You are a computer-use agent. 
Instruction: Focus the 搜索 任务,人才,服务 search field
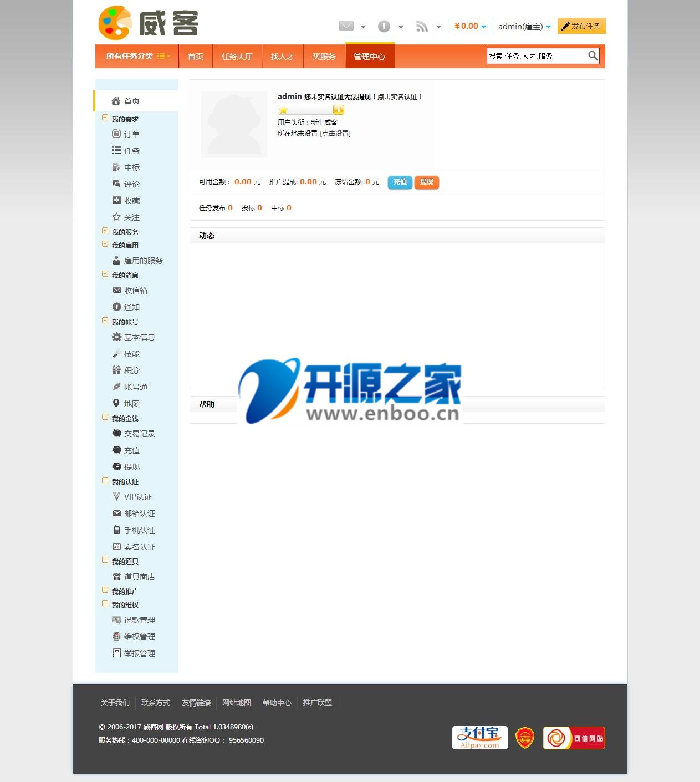tap(537, 56)
